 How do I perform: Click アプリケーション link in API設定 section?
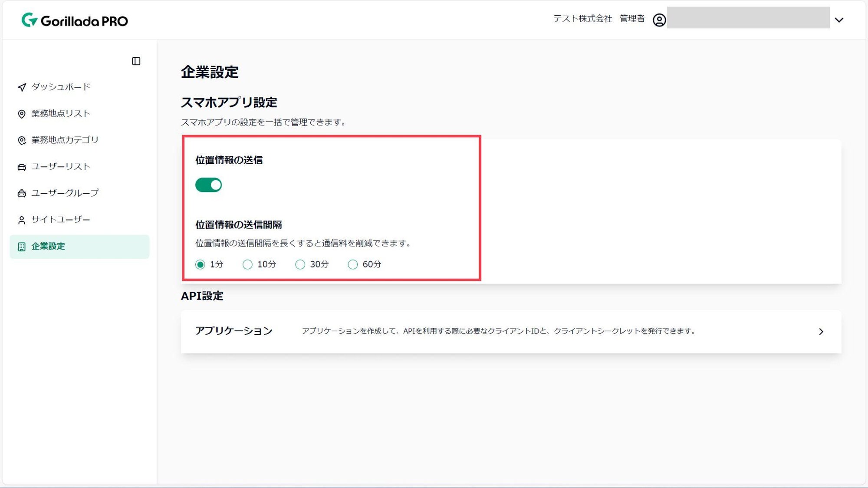[x=233, y=330]
